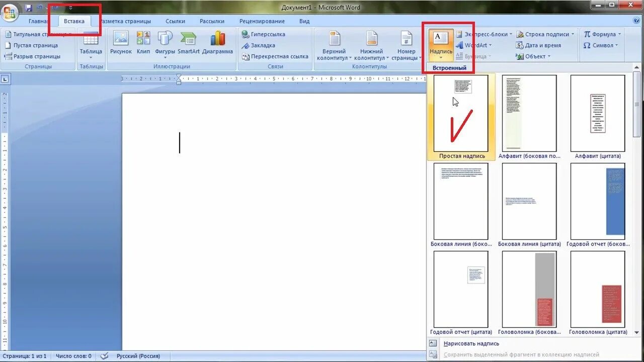
Task: Open WordArt gallery
Action: click(x=474, y=45)
